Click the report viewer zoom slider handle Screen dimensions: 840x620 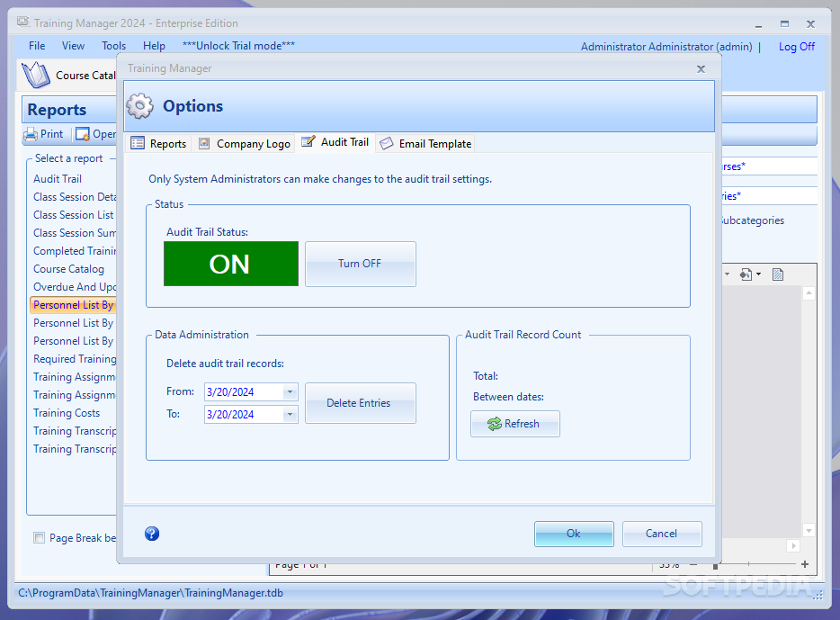click(x=715, y=565)
